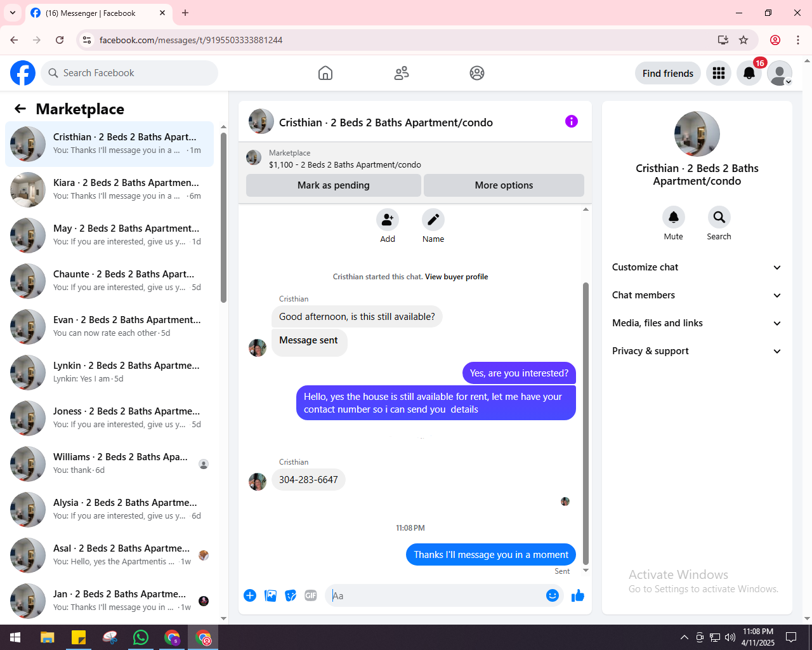Expand Media, files and links section

point(697,323)
